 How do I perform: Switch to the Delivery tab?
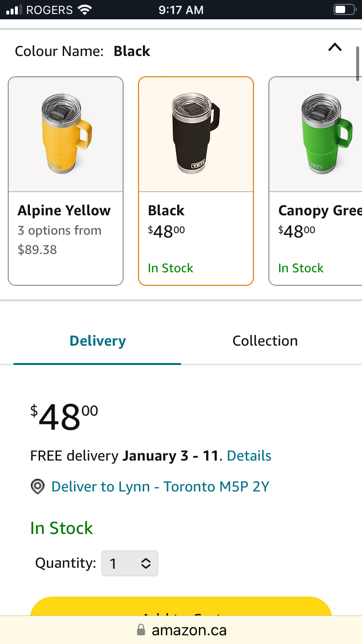[97, 341]
